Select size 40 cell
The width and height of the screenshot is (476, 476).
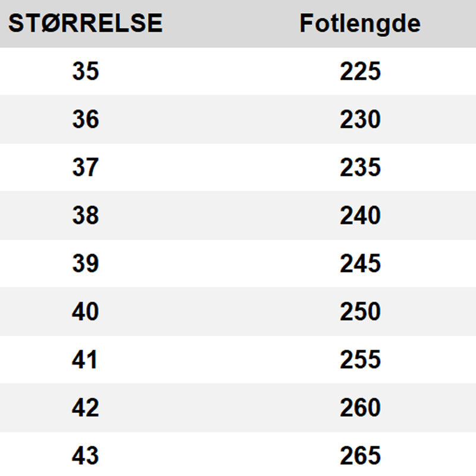pyautogui.click(x=85, y=312)
